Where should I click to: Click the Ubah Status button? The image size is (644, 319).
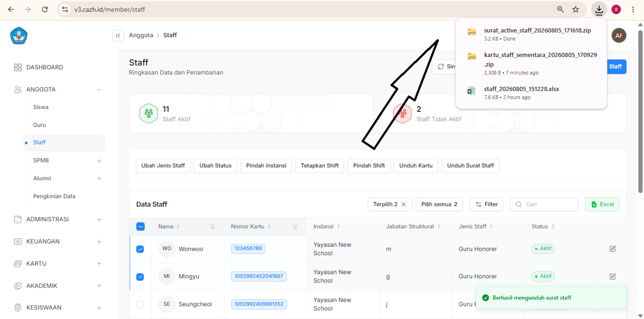[x=215, y=166]
